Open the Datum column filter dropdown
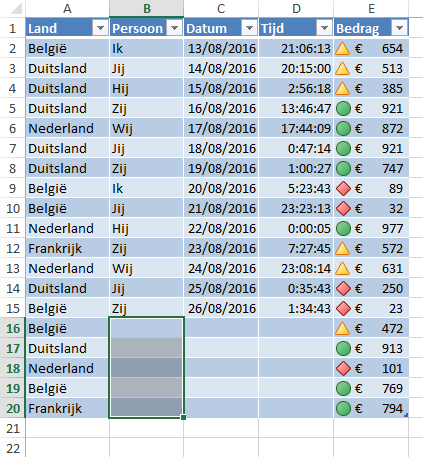423x457 pixels. tap(249, 28)
